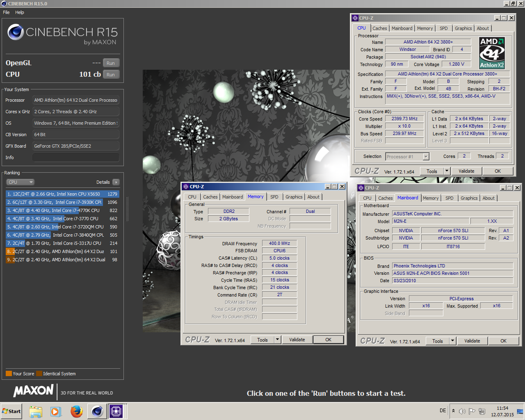Select ranking row Core i7-3770

pos(62,219)
